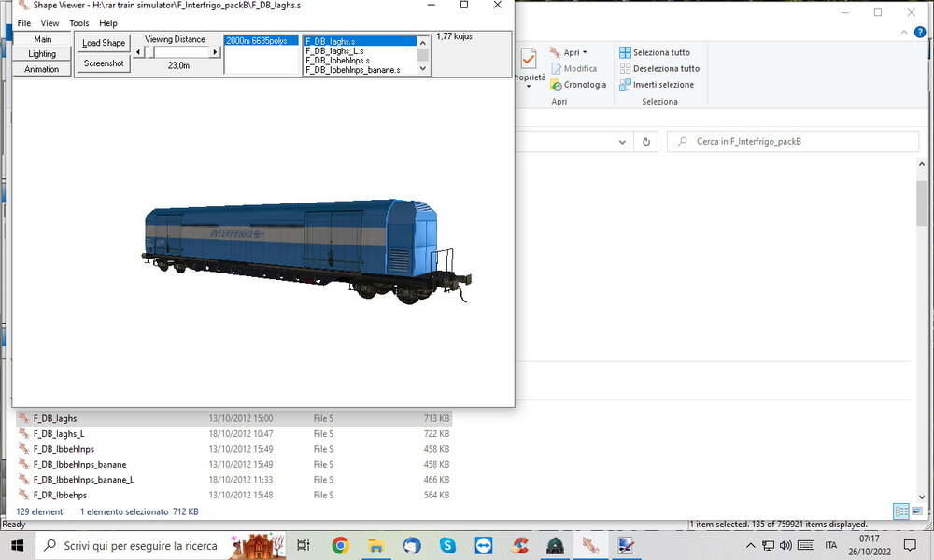Screen dimensions: 934x560
Task: Click Seleziona tutto in Explorer ribbon
Action: pyautogui.click(x=655, y=52)
